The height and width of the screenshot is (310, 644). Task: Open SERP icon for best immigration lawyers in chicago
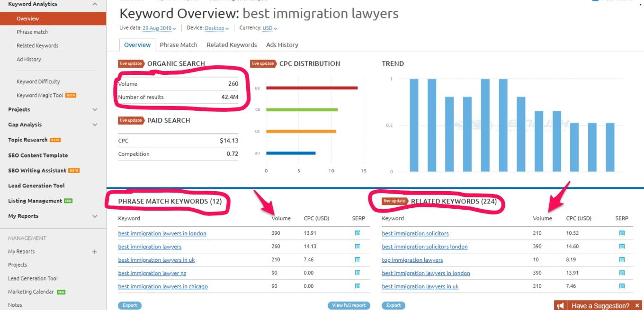pos(358,286)
